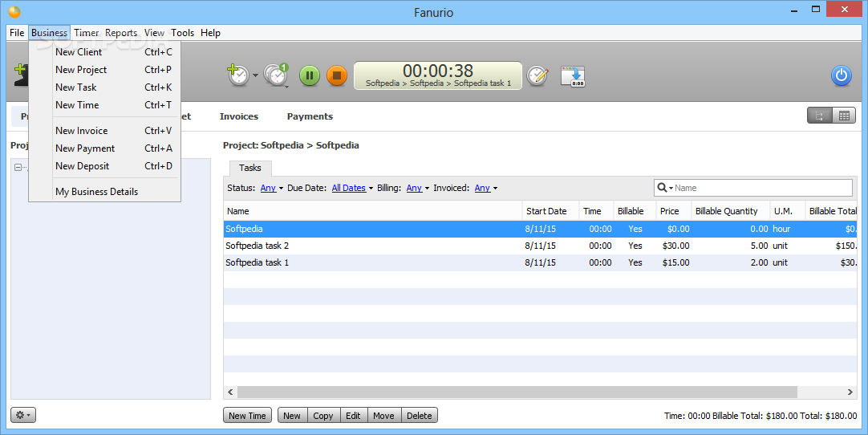Click the Move button

(x=383, y=416)
